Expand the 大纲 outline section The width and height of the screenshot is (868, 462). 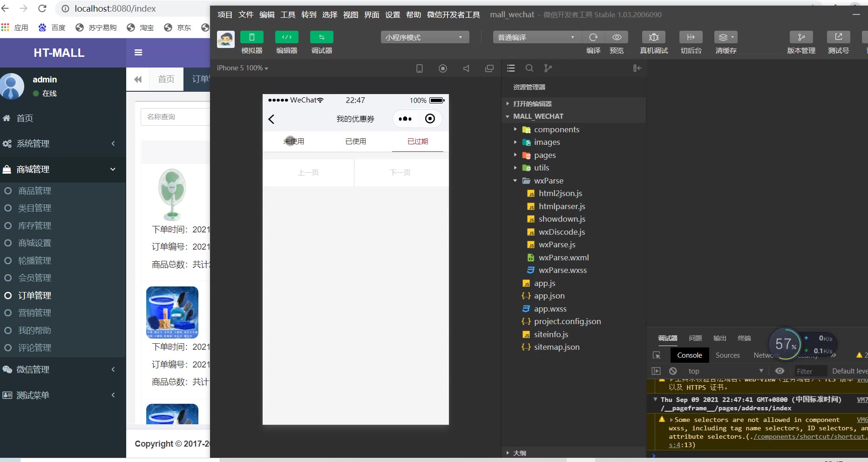[575, 453]
